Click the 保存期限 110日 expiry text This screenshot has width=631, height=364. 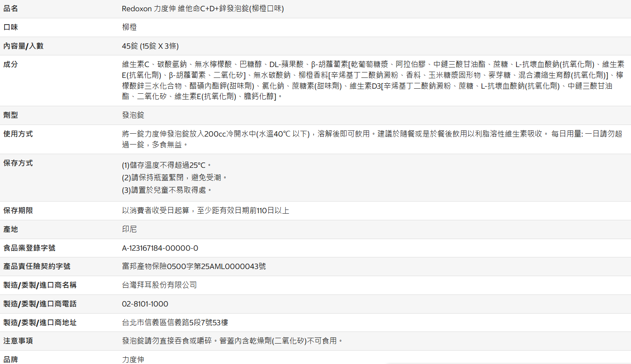pyautogui.click(x=205, y=211)
